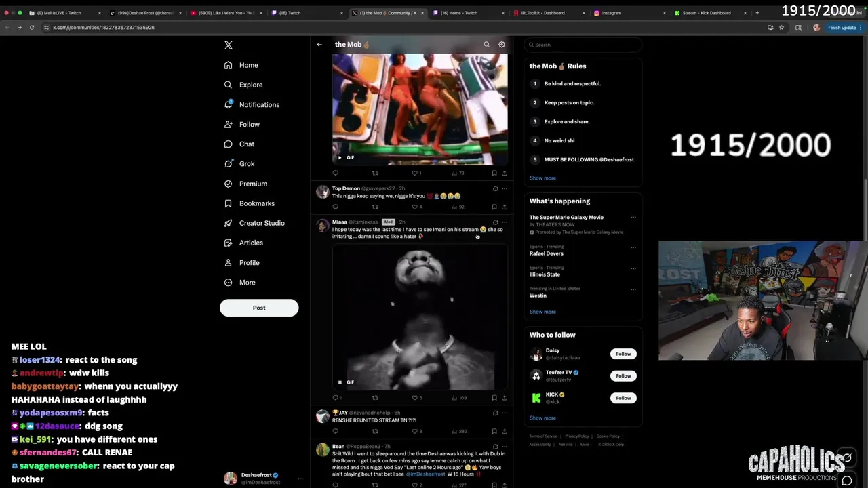
Task: Follow Teufzer TV
Action: 623,375
